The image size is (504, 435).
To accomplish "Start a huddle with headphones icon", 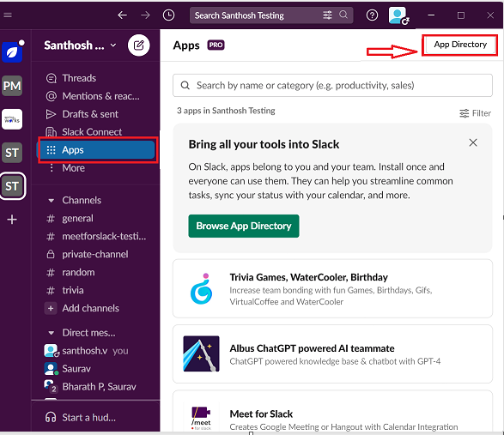I will click(x=51, y=417).
